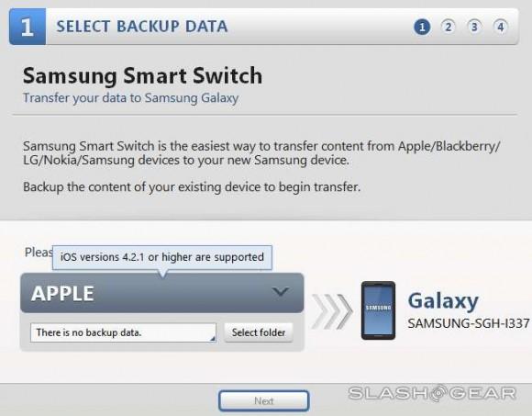
Task: Click the iOS versions supported tooltip
Action: (x=162, y=257)
